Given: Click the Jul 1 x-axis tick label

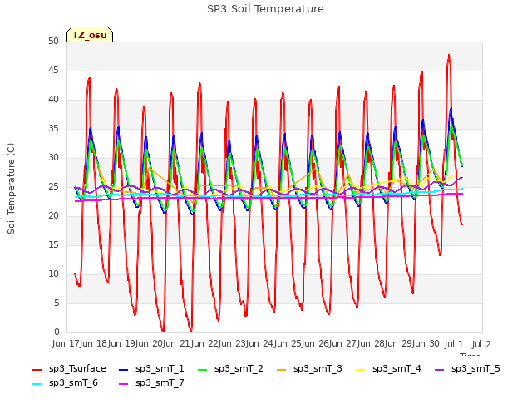Looking at the screenshot, I should click(x=454, y=344).
